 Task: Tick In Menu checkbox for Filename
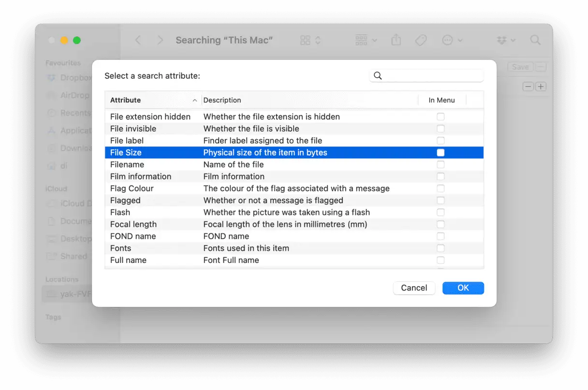pyautogui.click(x=441, y=165)
